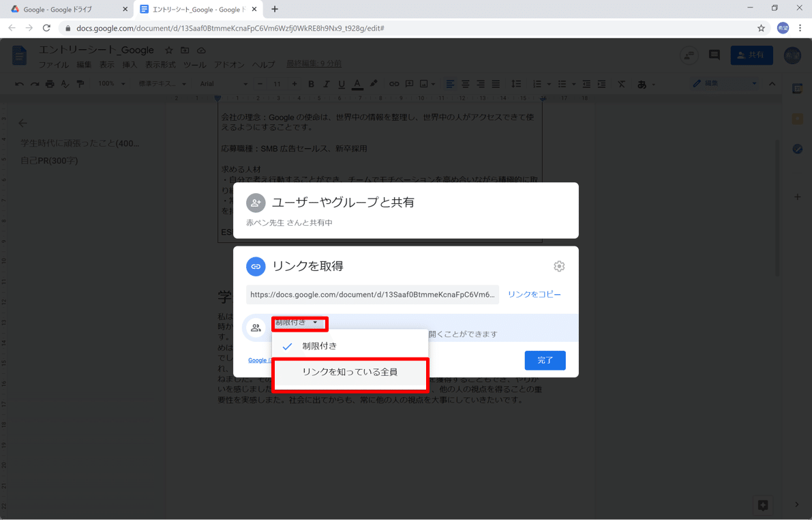Open Google Tasks in the sidebar
The width and height of the screenshot is (812, 520).
[798, 149]
